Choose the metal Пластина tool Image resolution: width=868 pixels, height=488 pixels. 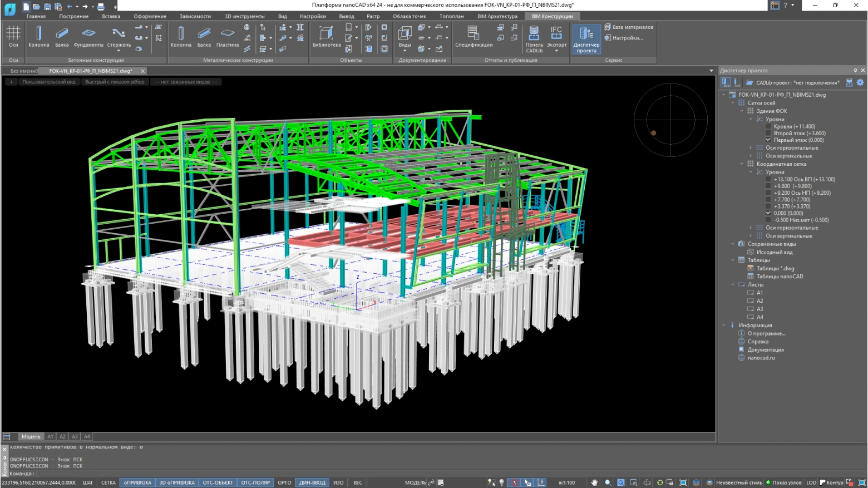pyautogui.click(x=227, y=37)
